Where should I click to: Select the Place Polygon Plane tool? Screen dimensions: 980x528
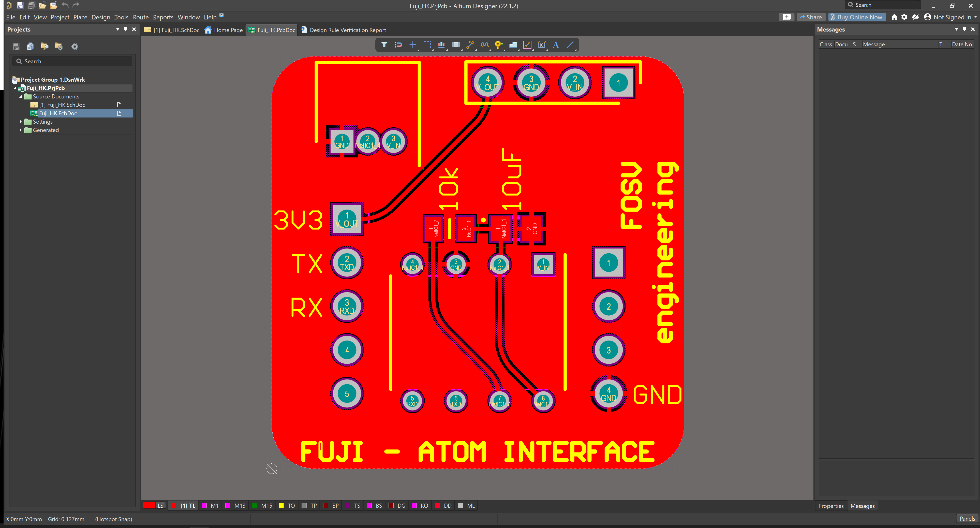(x=513, y=45)
